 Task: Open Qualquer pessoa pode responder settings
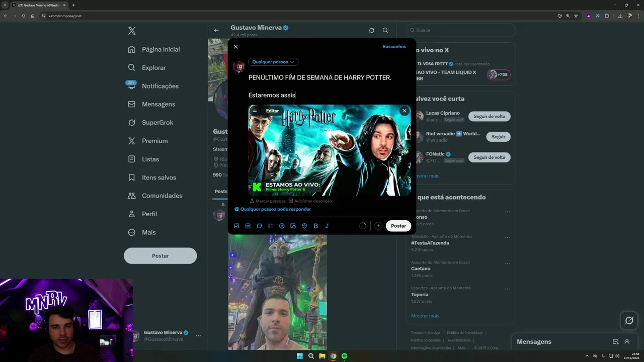tap(273, 209)
